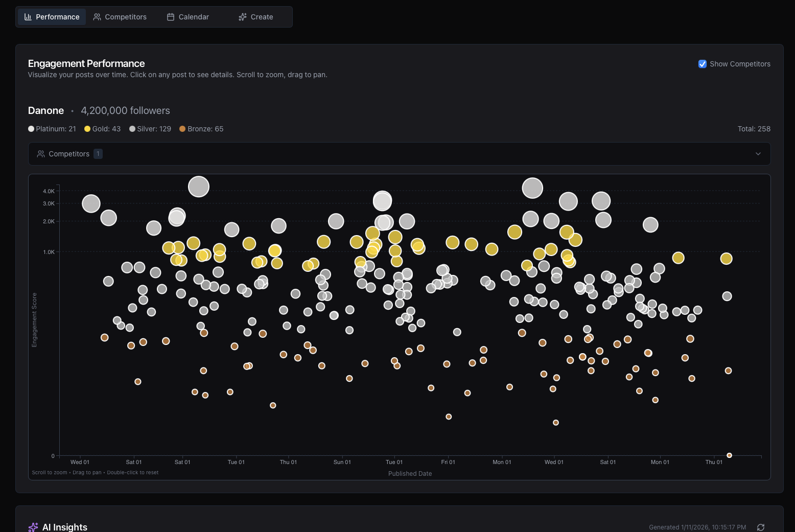
Task: Click the Competitors count badge
Action: point(98,154)
